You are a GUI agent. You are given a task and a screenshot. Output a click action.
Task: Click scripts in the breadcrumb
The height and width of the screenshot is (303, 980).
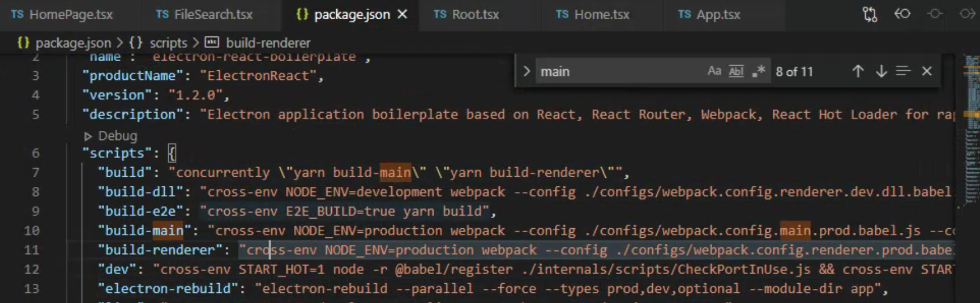tap(168, 42)
